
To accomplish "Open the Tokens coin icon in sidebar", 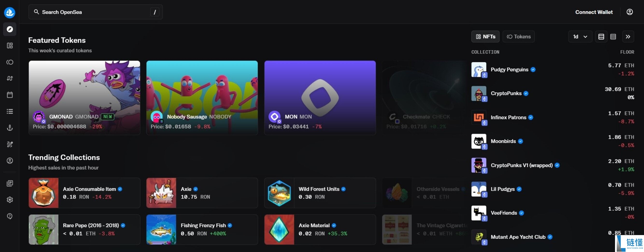I will [10, 62].
